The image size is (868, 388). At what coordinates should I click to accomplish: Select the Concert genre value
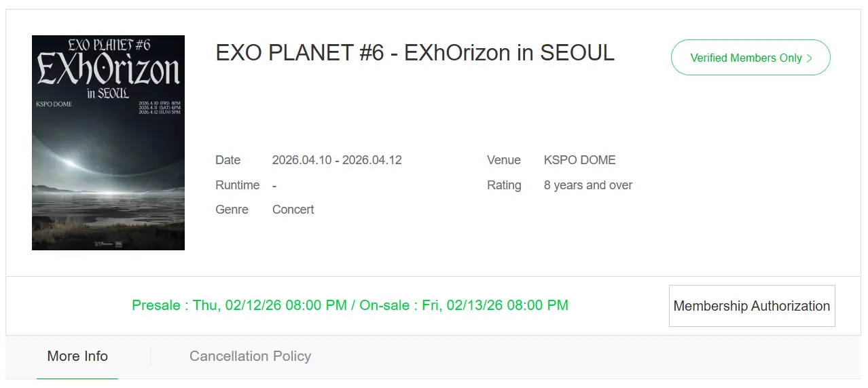click(x=293, y=210)
